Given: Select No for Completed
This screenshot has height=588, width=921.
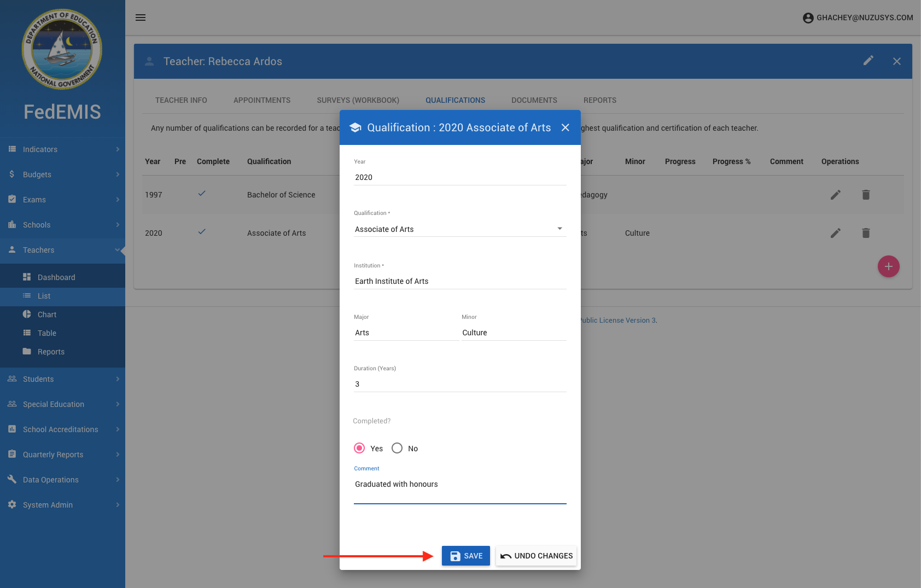Looking at the screenshot, I should click(x=397, y=449).
